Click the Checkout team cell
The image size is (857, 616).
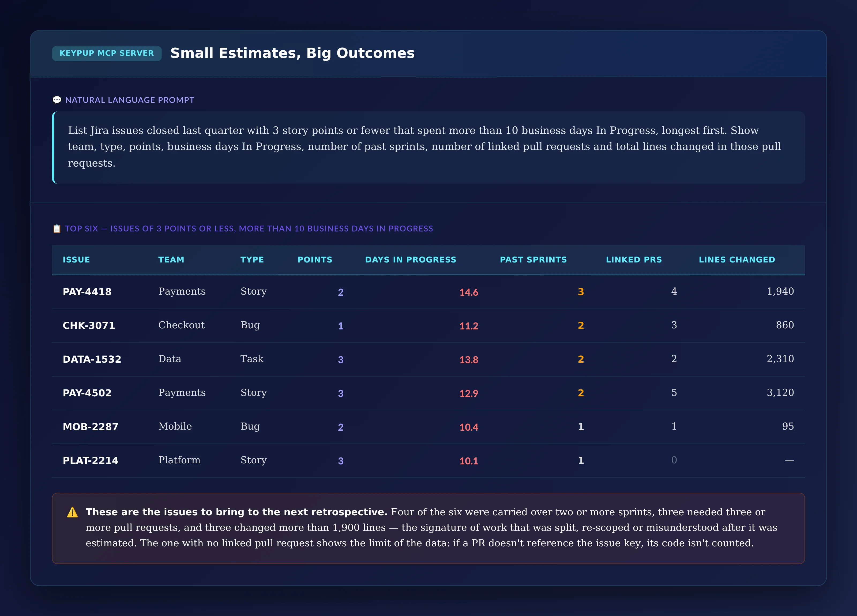pos(181,325)
